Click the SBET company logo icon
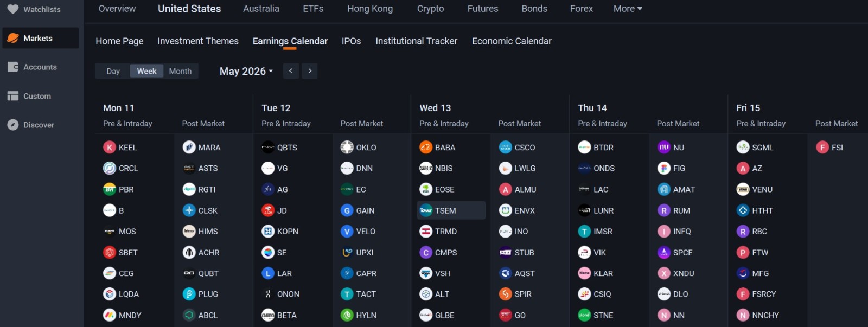The width and height of the screenshot is (868, 327). click(x=110, y=252)
